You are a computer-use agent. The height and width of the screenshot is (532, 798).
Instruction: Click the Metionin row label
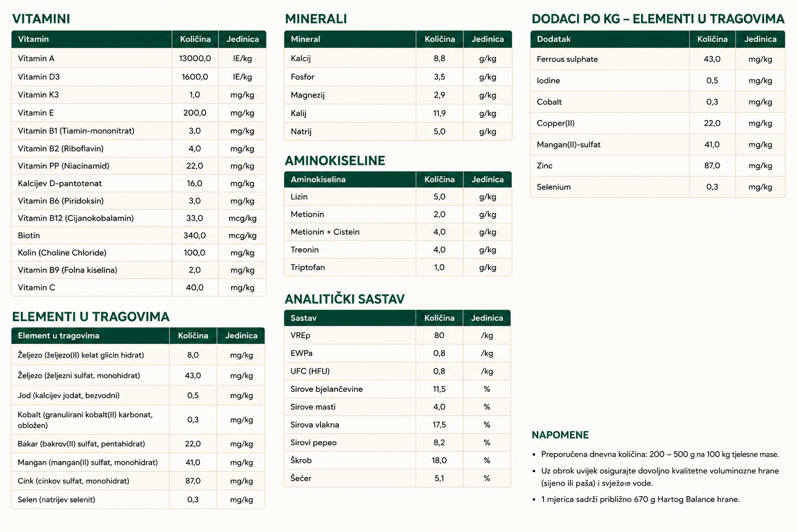308,215
